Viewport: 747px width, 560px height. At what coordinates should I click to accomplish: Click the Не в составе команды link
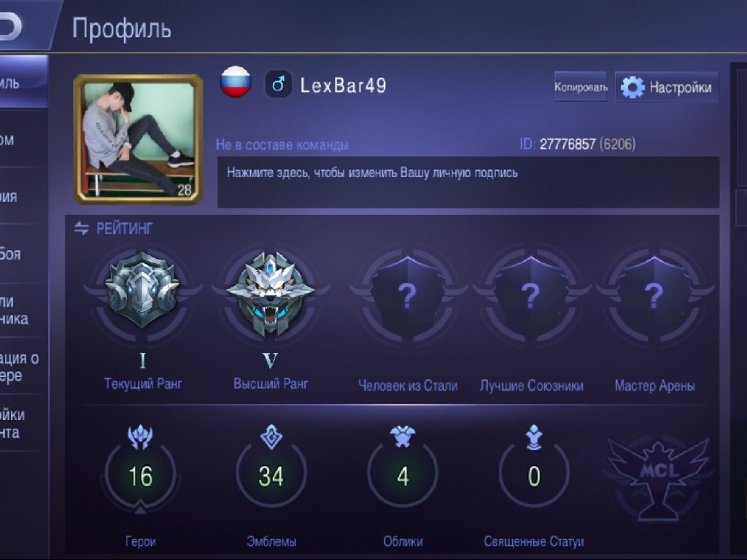pos(282,145)
